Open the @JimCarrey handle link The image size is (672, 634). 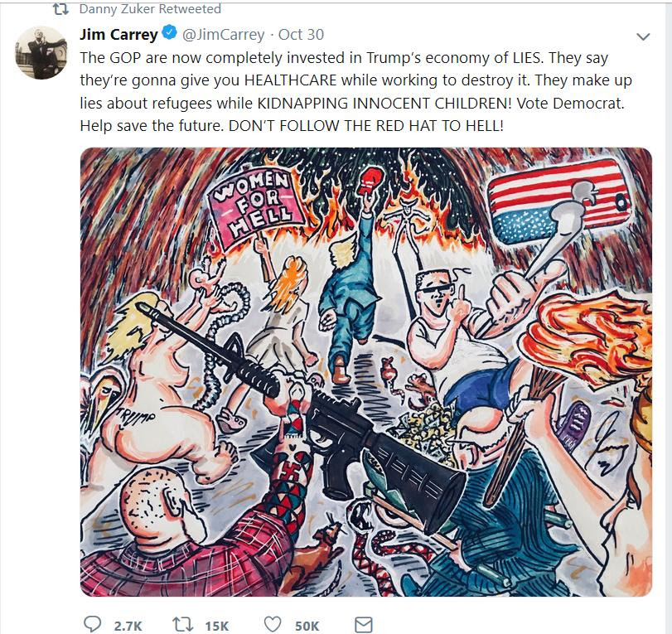point(223,34)
